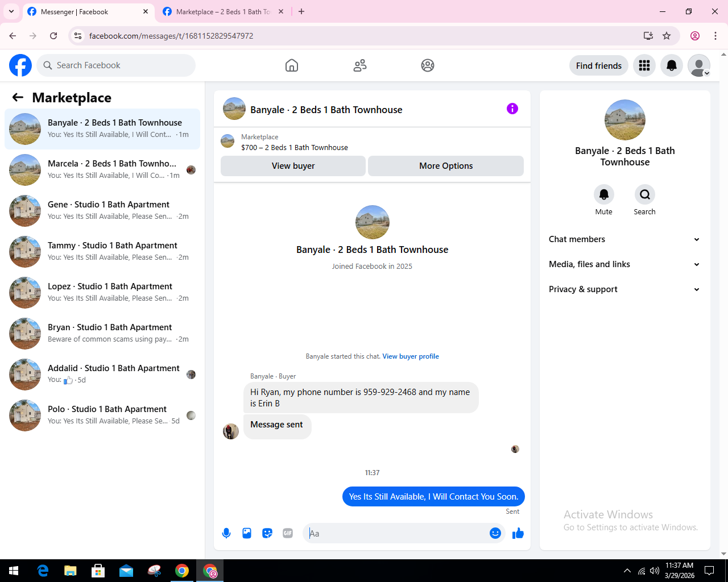Go to the Home feed icon
Image resolution: width=728 pixels, height=582 pixels.
coord(292,65)
